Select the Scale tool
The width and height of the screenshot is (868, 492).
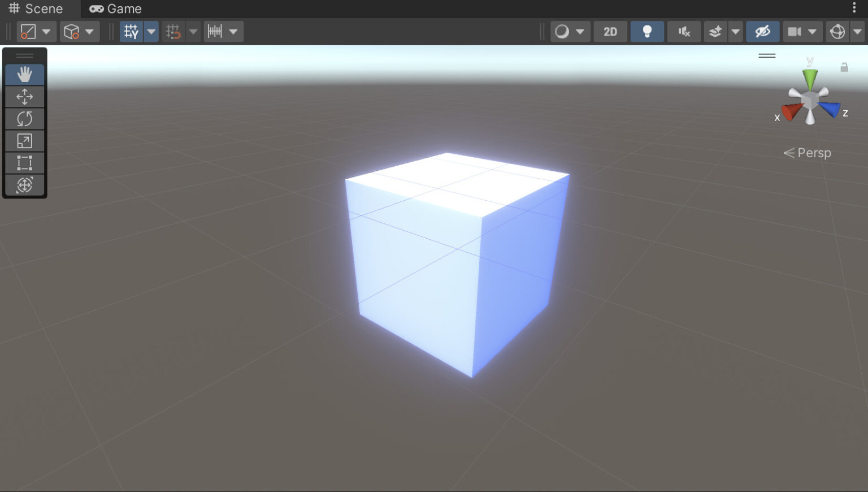[x=25, y=141]
